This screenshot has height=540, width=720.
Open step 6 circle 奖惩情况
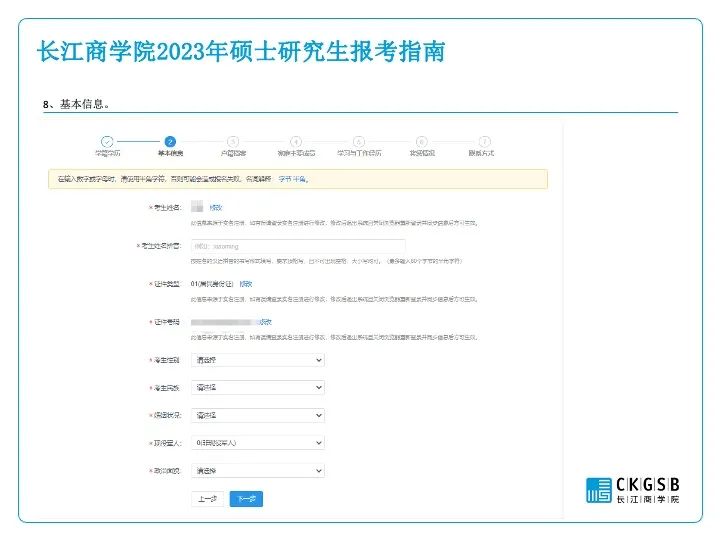tap(422, 141)
